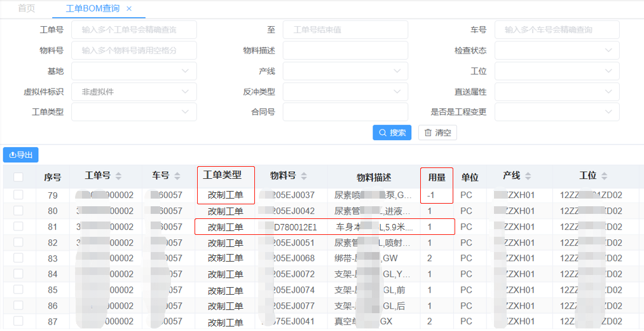Export data with 导出 button
The image size is (644, 331).
[x=21, y=155]
